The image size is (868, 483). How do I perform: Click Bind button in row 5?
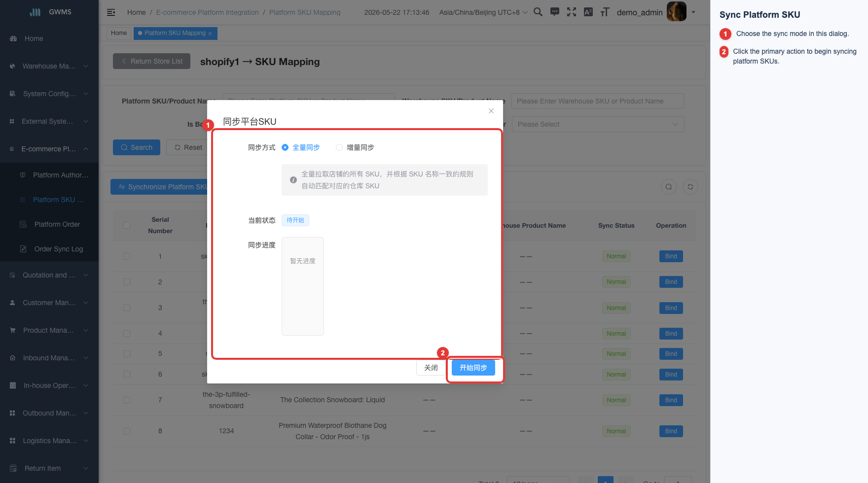[671, 354]
